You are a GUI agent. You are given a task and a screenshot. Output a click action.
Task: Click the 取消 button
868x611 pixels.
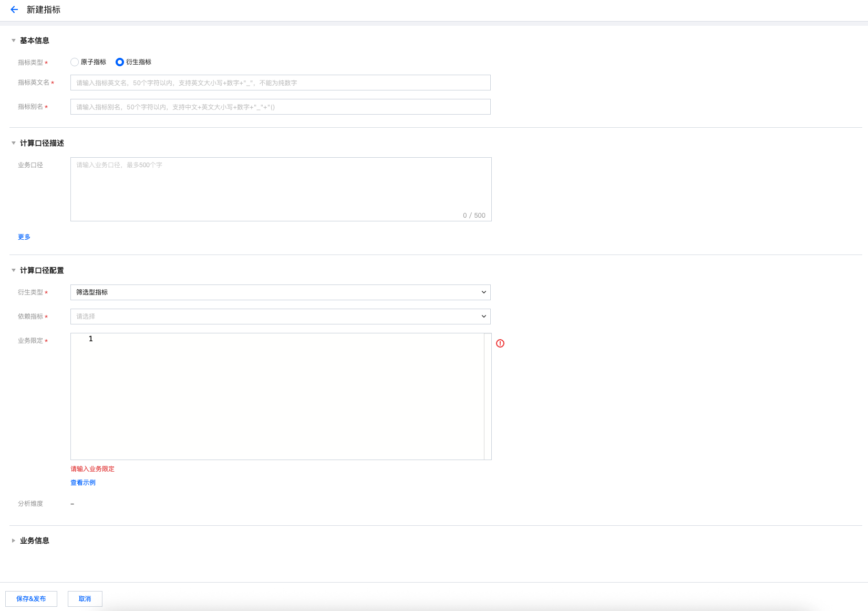pyautogui.click(x=85, y=599)
